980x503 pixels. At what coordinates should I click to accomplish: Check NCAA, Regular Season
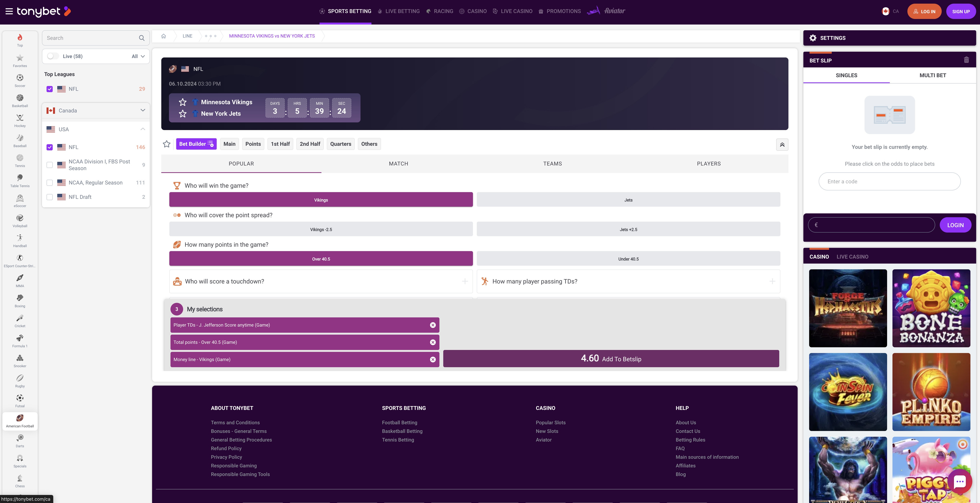click(49, 183)
